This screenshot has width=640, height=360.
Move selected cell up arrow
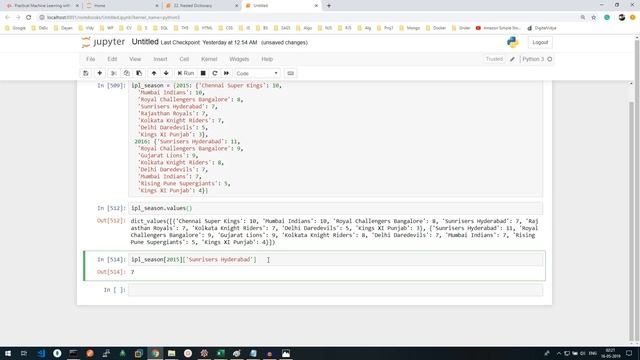154,73
